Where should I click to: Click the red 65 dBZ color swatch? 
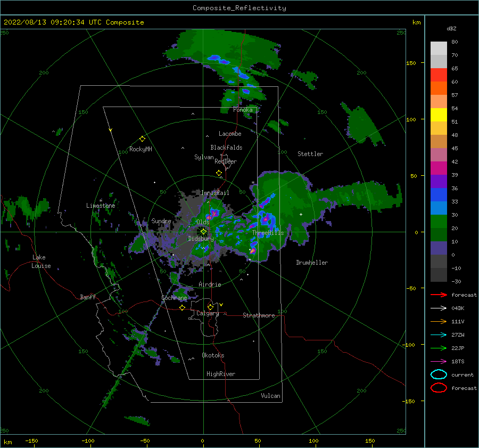click(x=439, y=75)
